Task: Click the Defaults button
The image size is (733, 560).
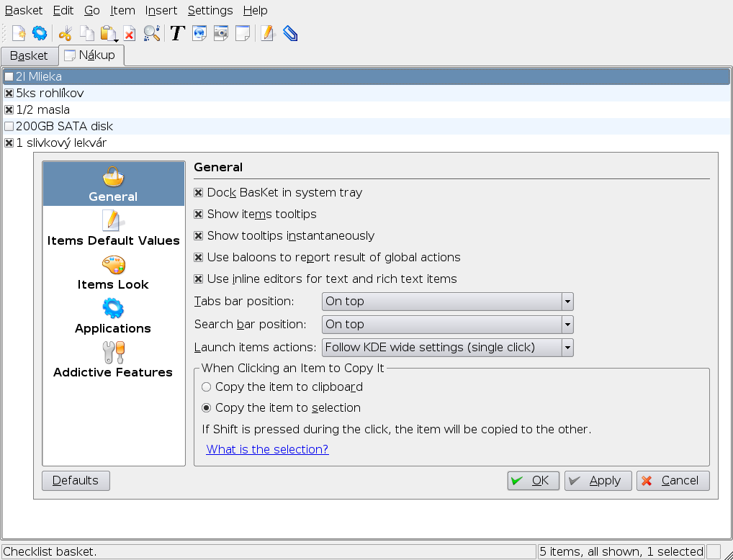Action: [x=76, y=481]
